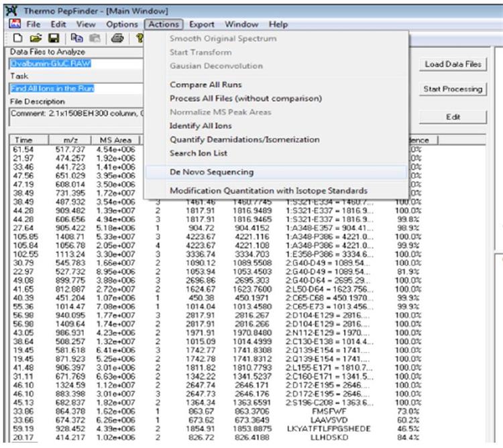Choose Compare All Runs
503x448 pixels.
(x=206, y=85)
